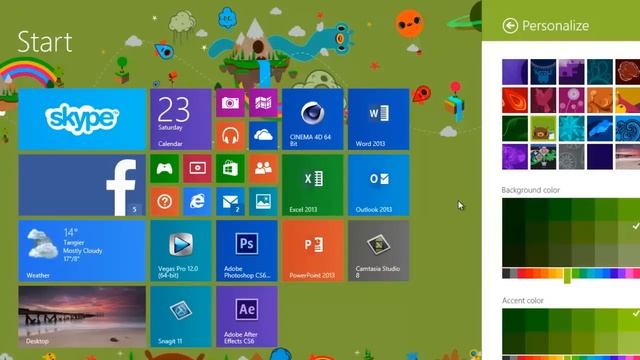The height and width of the screenshot is (360, 640).
Task: Choose the darkest top-left Accent color shade
Action: pyautogui.click(x=513, y=320)
